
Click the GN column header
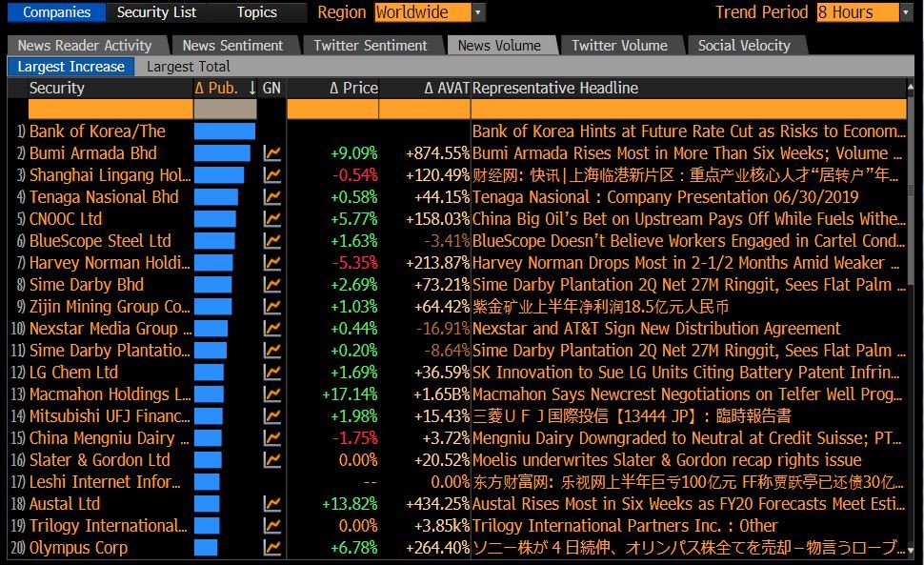271,88
